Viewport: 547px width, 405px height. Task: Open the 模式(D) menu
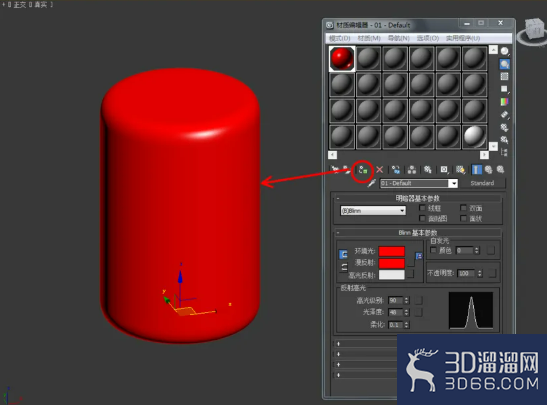[x=340, y=38]
